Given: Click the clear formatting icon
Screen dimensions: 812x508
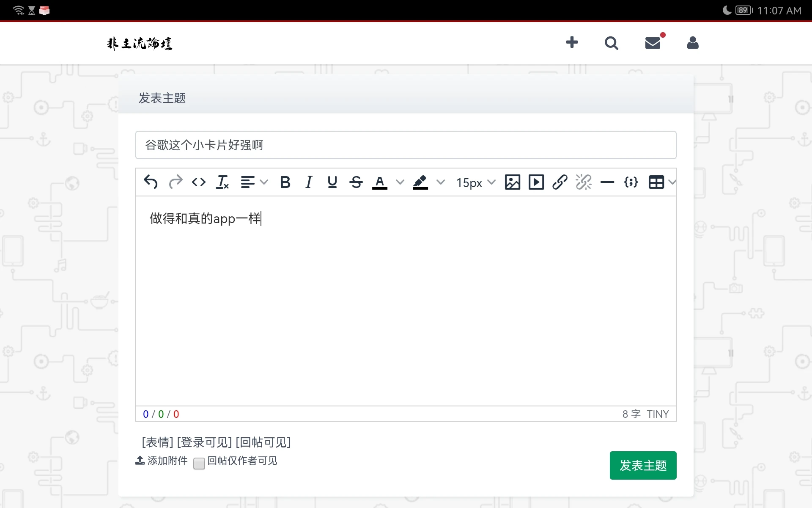Looking at the screenshot, I should pyautogui.click(x=222, y=182).
